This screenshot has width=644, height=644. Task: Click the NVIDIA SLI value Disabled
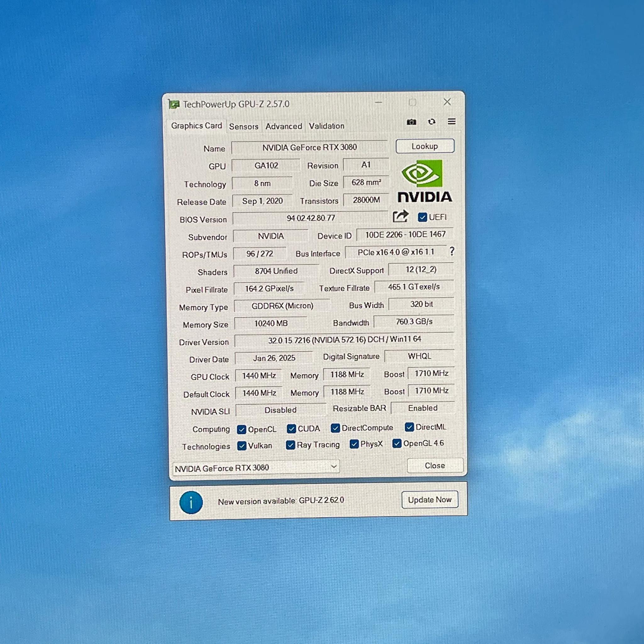pyautogui.click(x=281, y=410)
